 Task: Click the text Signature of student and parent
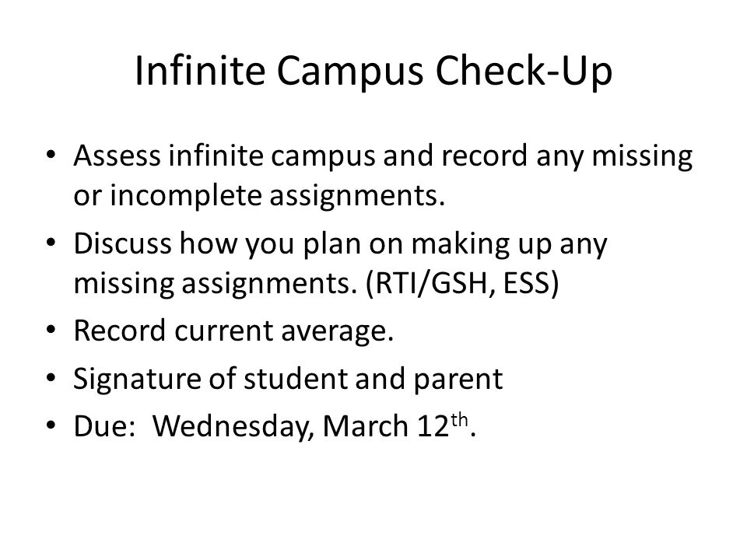(x=288, y=380)
